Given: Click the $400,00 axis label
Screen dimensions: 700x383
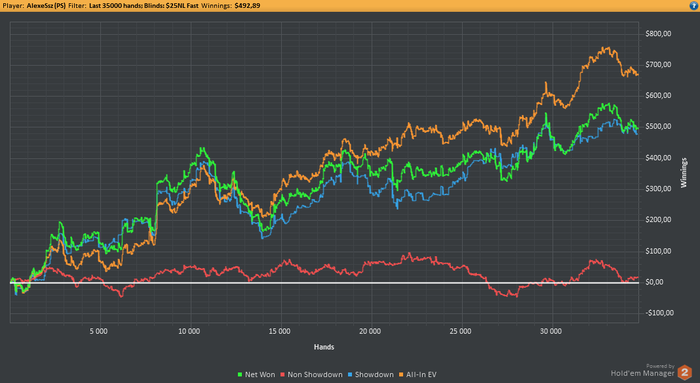Looking at the screenshot, I should pyautogui.click(x=658, y=158).
